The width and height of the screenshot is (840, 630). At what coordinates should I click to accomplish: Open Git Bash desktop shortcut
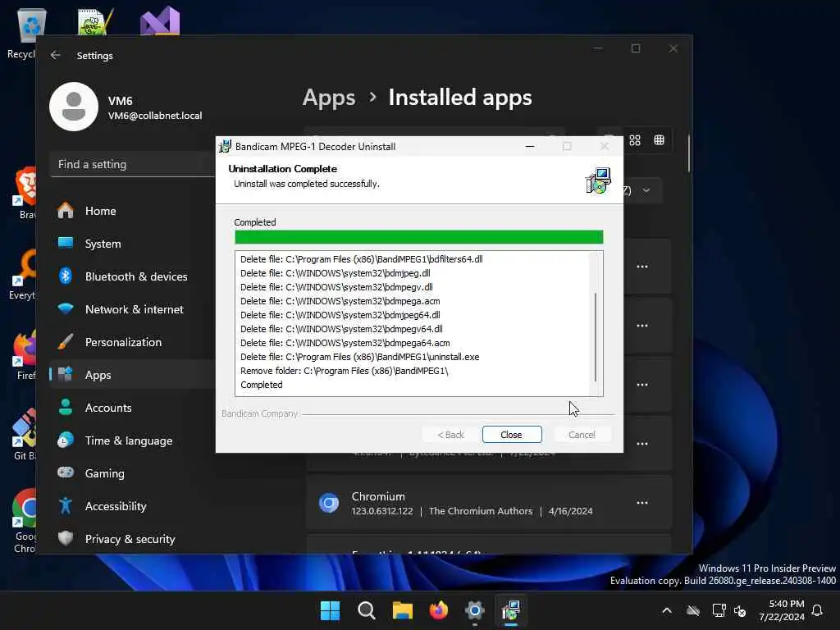pos(24,435)
